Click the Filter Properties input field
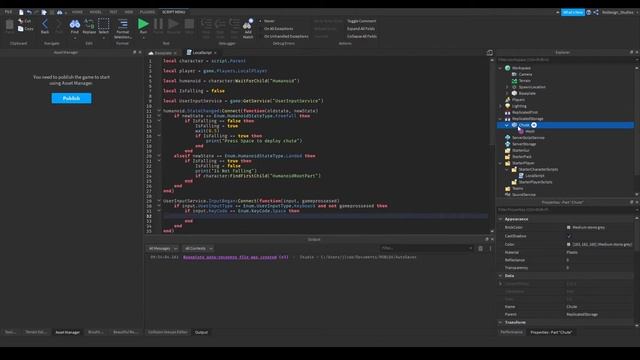The height and width of the screenshot is (360, 640). pos(565,210)
